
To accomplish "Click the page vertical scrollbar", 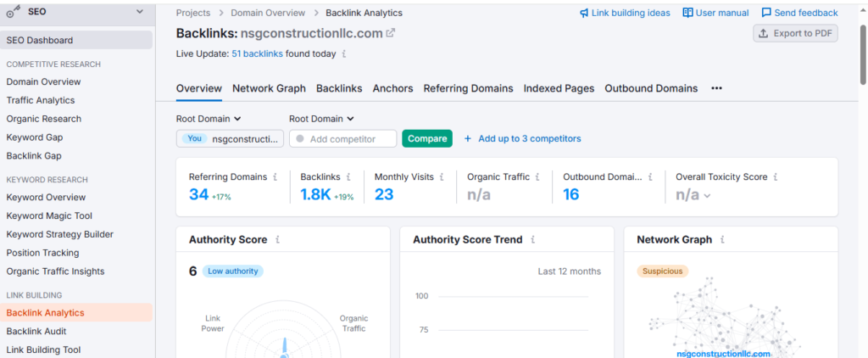I will tap(863, 55).
